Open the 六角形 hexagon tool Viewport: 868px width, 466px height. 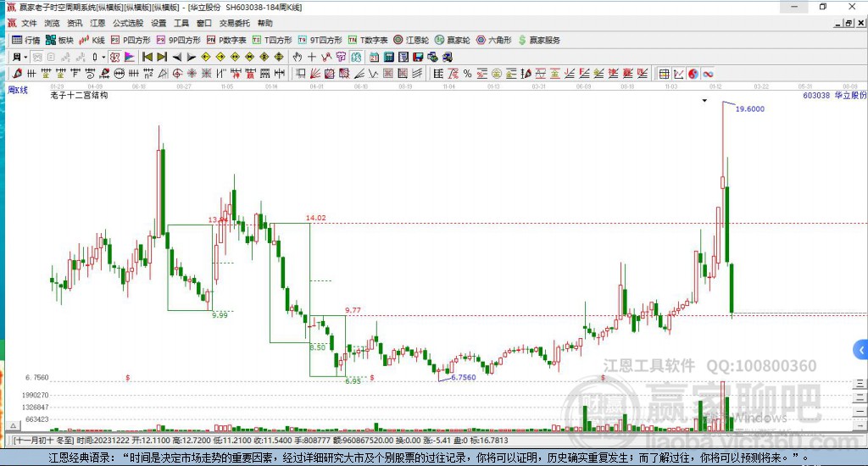click(494, 40)
